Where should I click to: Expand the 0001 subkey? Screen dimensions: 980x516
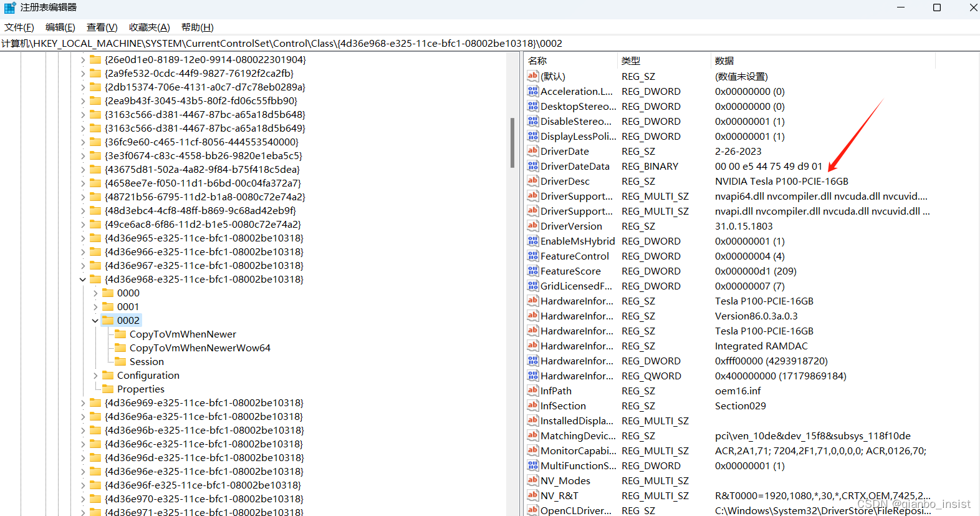(x=95, y=307)
